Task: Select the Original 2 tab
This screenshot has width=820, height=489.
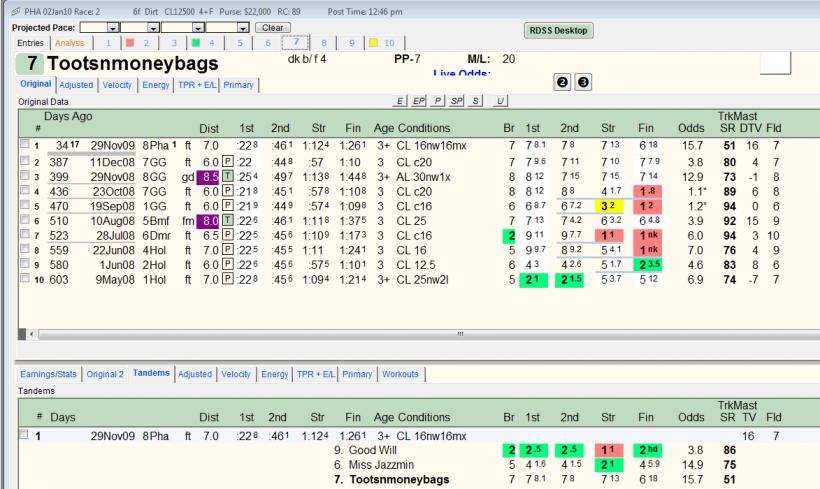Action: coord(105,374)
